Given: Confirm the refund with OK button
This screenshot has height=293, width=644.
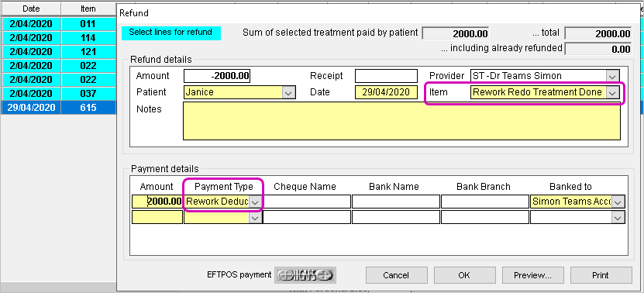Looking at the screenshot, I should (x=464, y=275).
